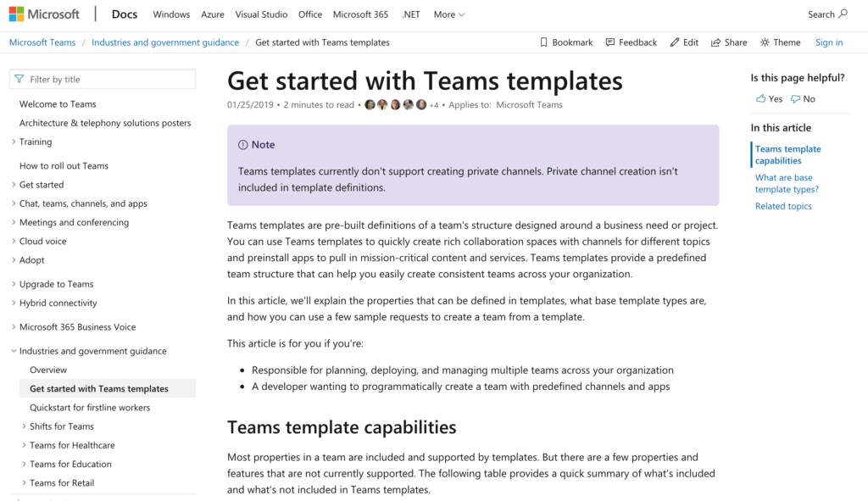The image size is (868, 501).
Task: Open Quickstart for firstline workers
Action: click(x=90, y=408)
